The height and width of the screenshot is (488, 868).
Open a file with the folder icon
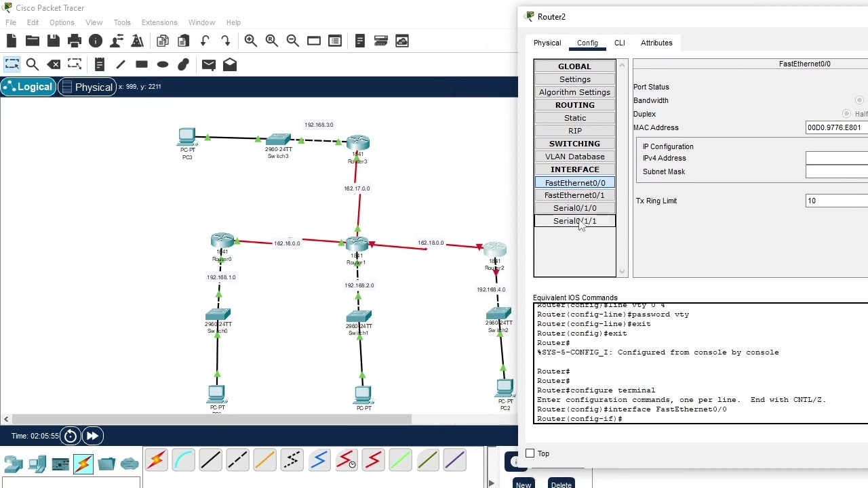click(x=33, y=41)
